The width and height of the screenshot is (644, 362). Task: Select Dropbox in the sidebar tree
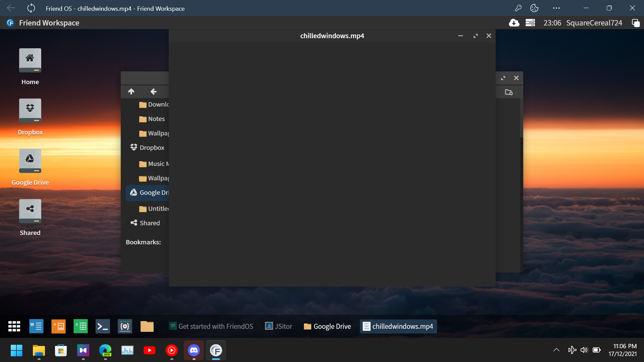152,148
